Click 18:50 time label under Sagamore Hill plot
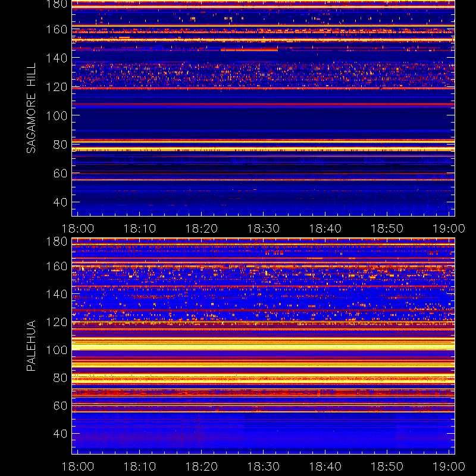 (387, 228)
